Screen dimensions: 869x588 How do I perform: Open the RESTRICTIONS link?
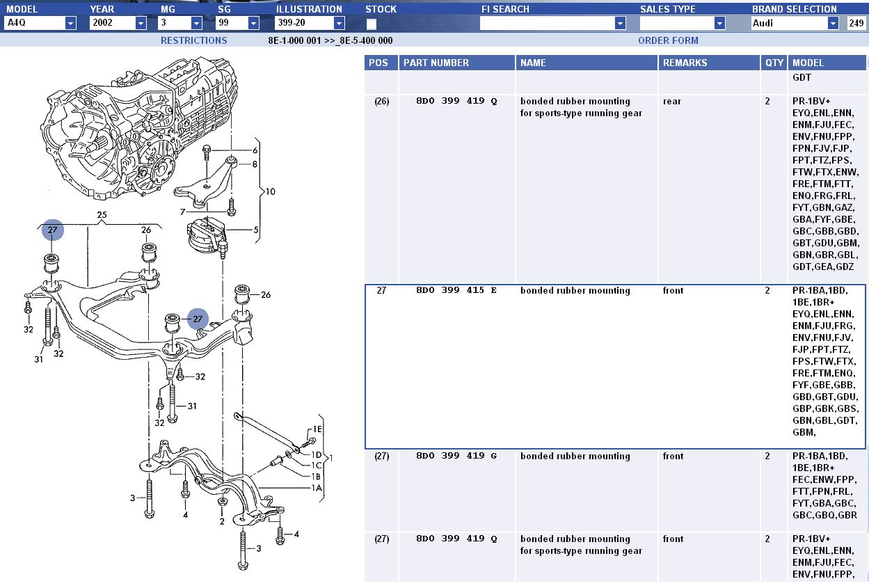(x=193, y=40)
